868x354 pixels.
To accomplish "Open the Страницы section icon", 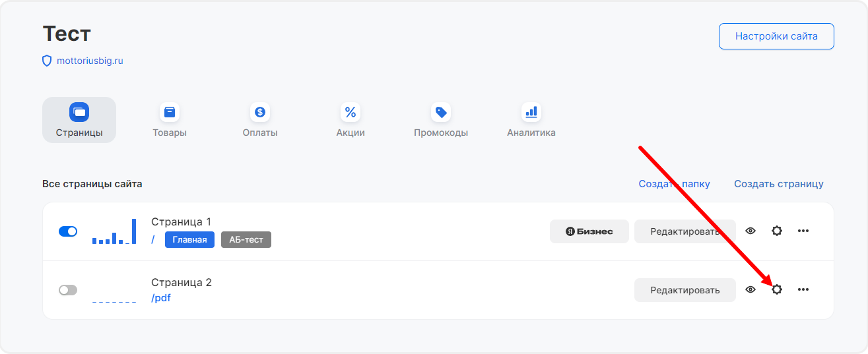I will click(x=79, y=112).
